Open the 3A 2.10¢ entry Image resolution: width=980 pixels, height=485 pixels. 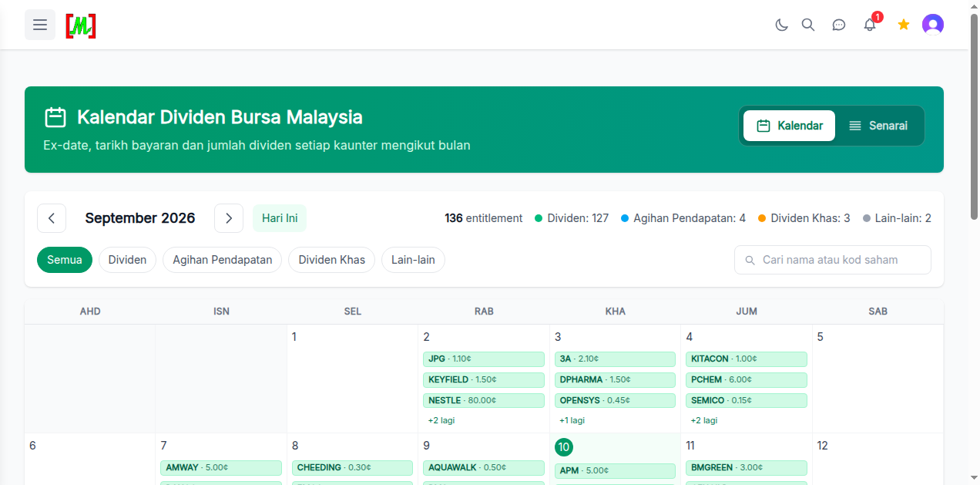click(x=615, y=359)
